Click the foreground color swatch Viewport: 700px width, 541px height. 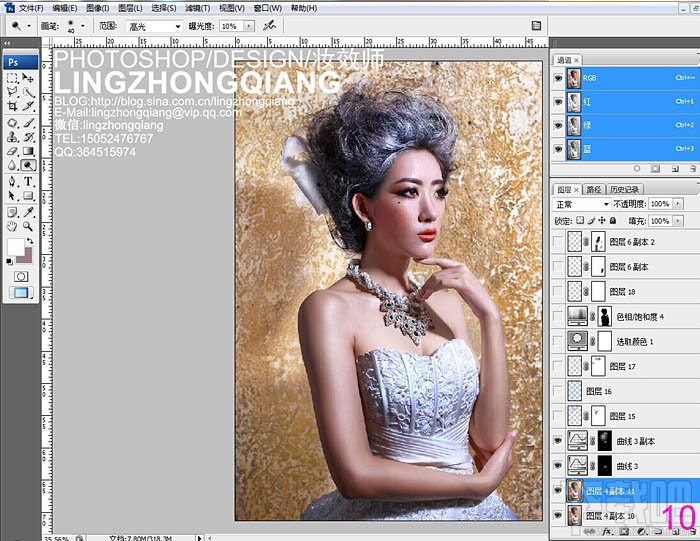pos(15,246)
